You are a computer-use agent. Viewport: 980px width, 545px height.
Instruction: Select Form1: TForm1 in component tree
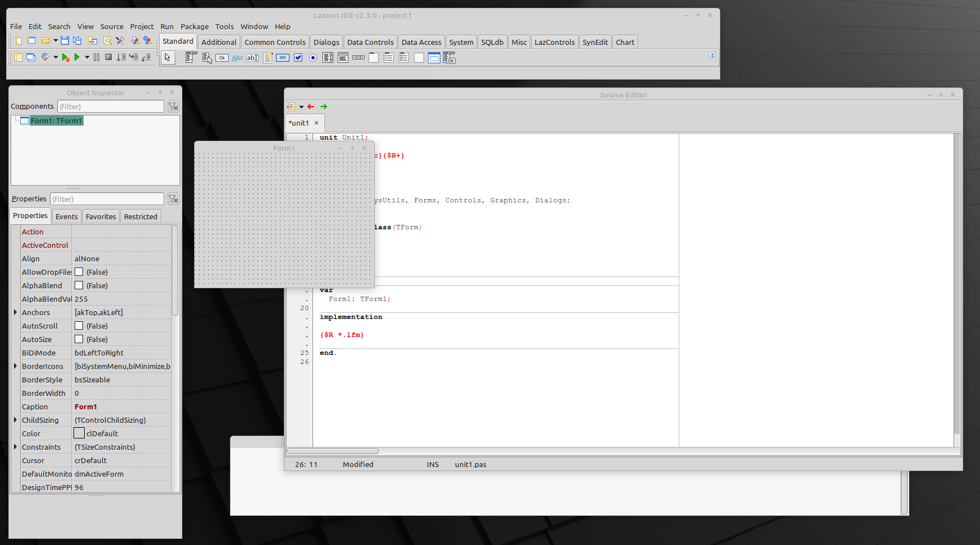pyautogui.click(x=56, y=121)
